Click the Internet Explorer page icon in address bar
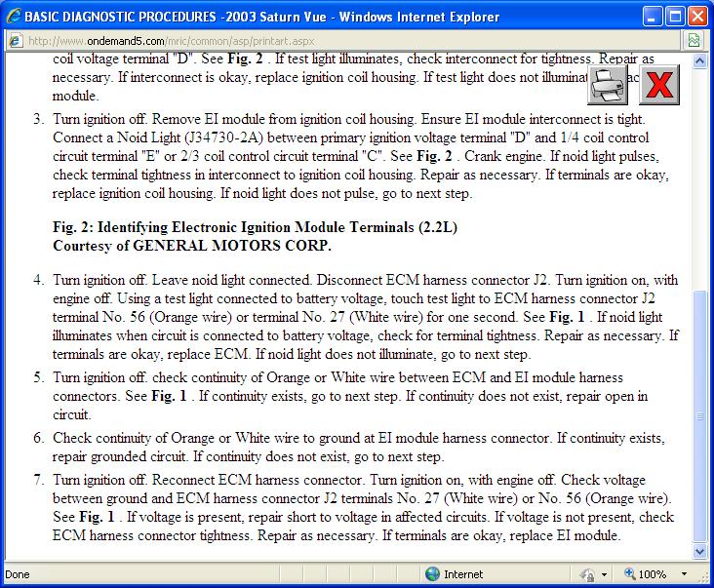 [15, 41]
